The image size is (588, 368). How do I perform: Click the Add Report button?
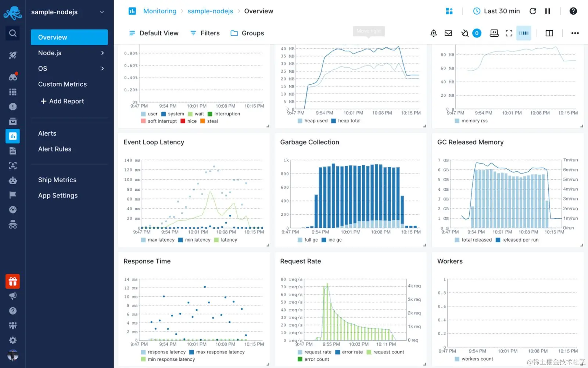[x=66, y=101]
